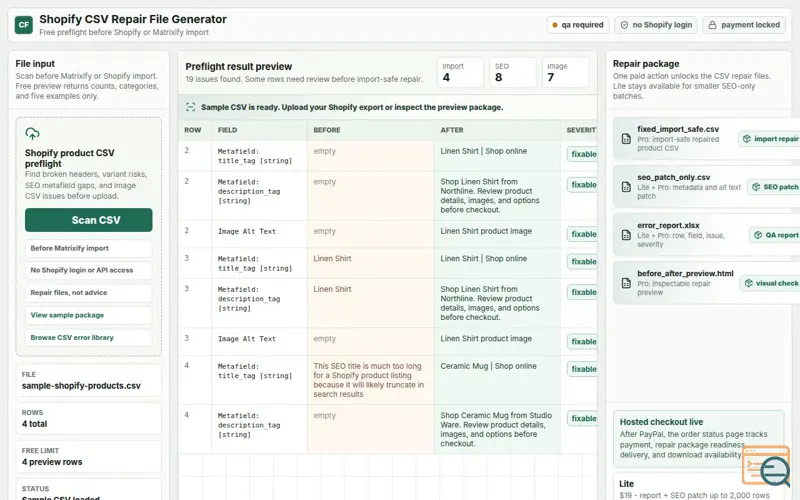Open Browse CSV error library link

point(88,338)
